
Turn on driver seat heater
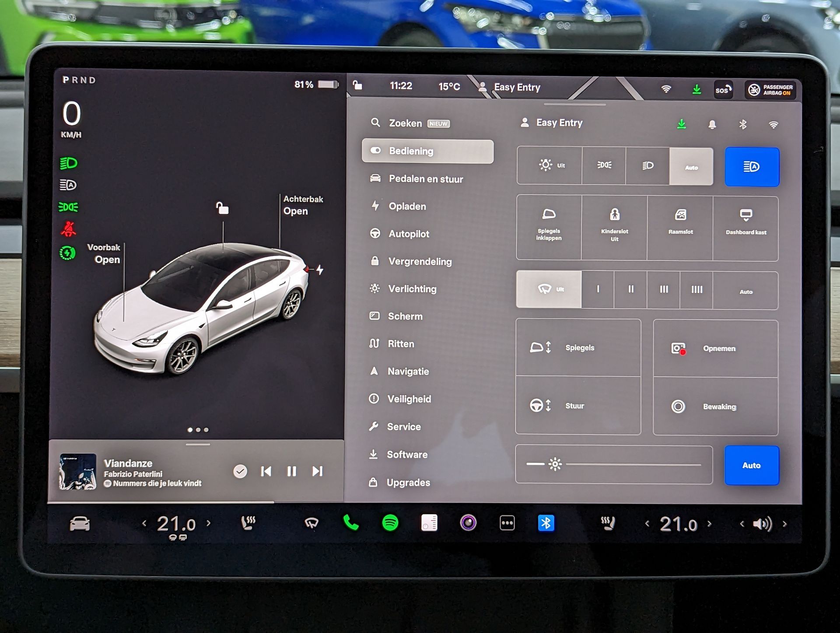pyautogui.click(x=248, y=523)
